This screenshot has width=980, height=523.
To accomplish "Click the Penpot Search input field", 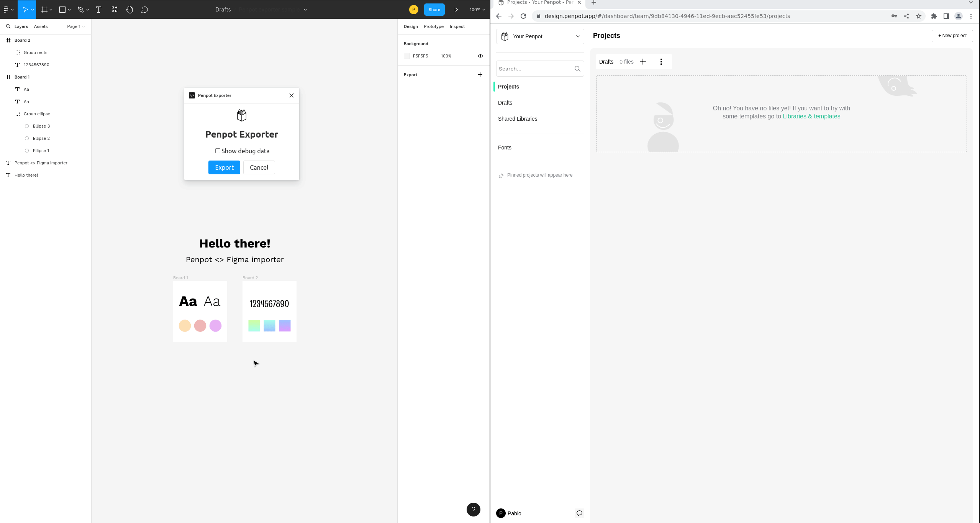I will coord(534,69).
